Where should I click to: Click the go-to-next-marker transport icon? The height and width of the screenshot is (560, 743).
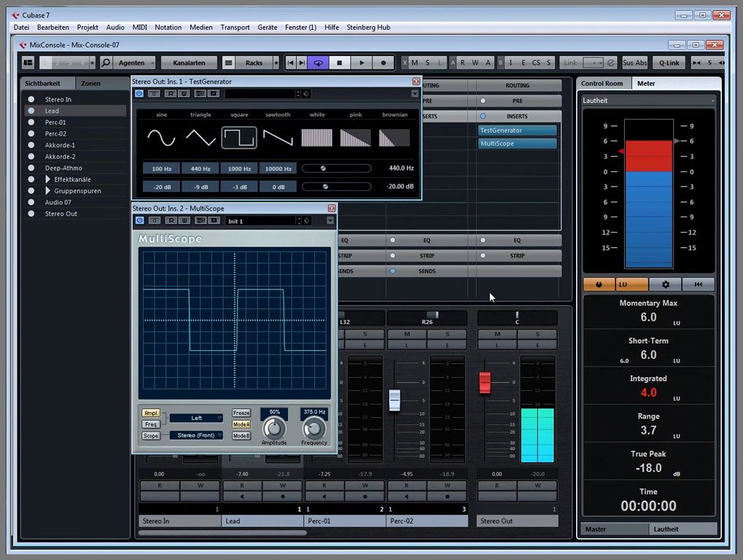click(301, 63)
